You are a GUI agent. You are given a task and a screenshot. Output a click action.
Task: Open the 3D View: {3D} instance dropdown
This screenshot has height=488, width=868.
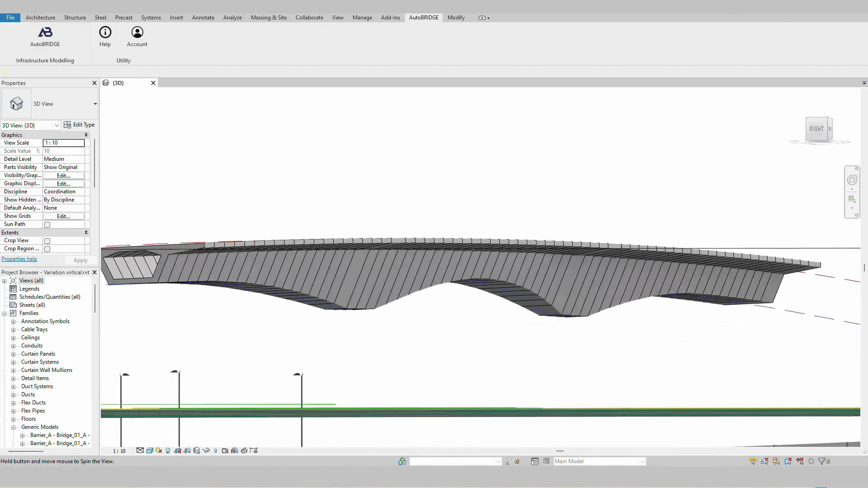31,125
